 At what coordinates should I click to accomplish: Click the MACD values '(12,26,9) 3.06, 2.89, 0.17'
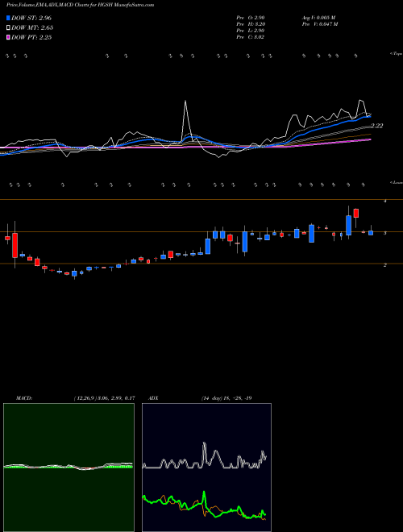104,398
